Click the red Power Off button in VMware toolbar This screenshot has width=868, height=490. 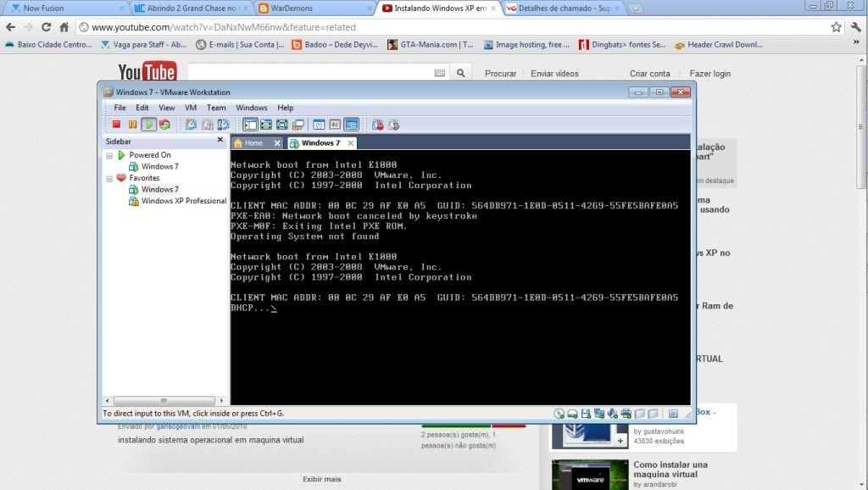(x=117, y=125)
